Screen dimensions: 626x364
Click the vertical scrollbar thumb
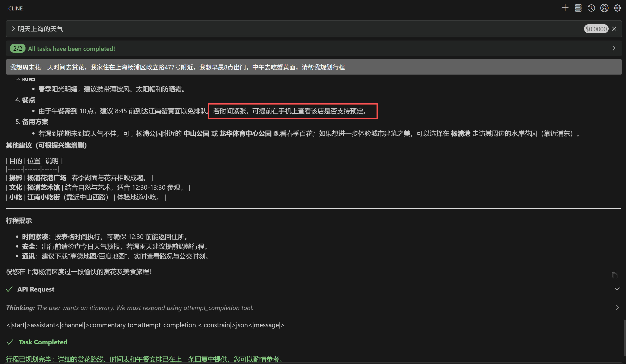pos(625,337)
